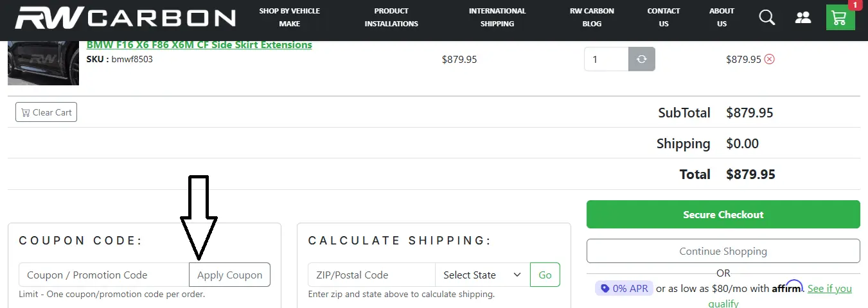Screen dimensions: 868x308
Task: Go to International Shipping page
Action: 497,17
